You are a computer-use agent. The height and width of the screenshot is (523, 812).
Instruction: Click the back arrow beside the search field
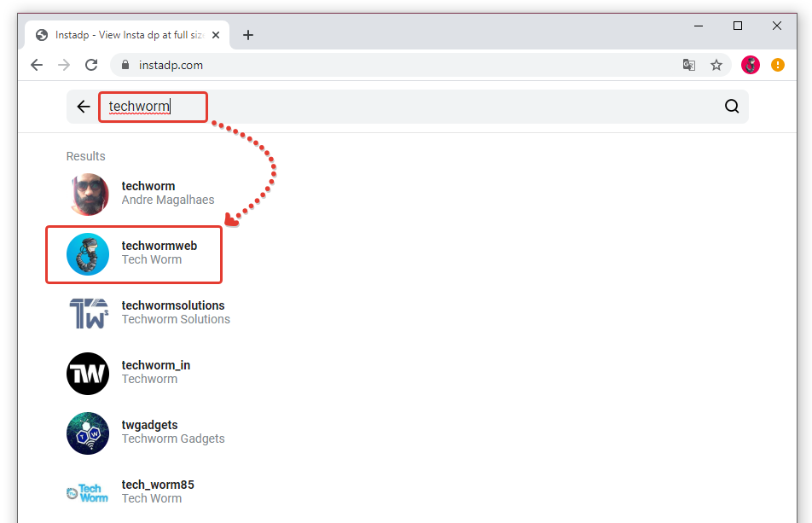[x=83, y=107]
